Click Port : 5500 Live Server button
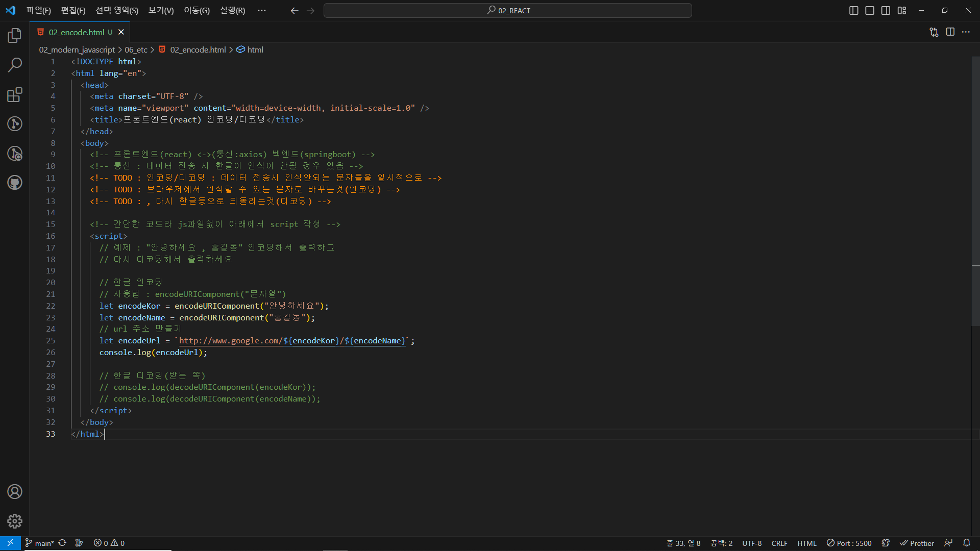The width and height of the screenshot is (980, 551). pyautogui.click(x=849, y=543)
